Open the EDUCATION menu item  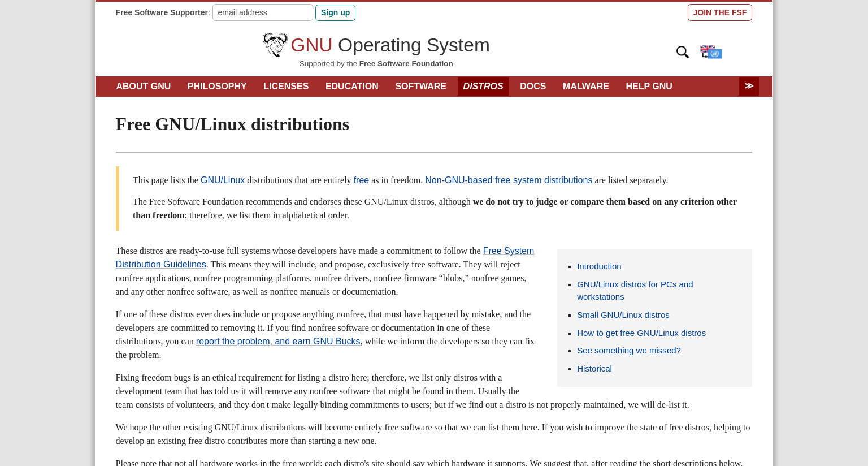[352, 87]
